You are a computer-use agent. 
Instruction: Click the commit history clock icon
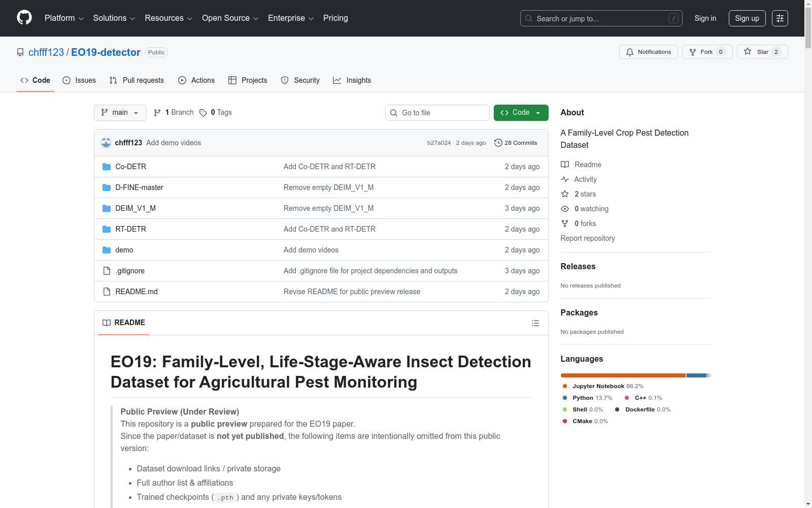tap(498, 143)
